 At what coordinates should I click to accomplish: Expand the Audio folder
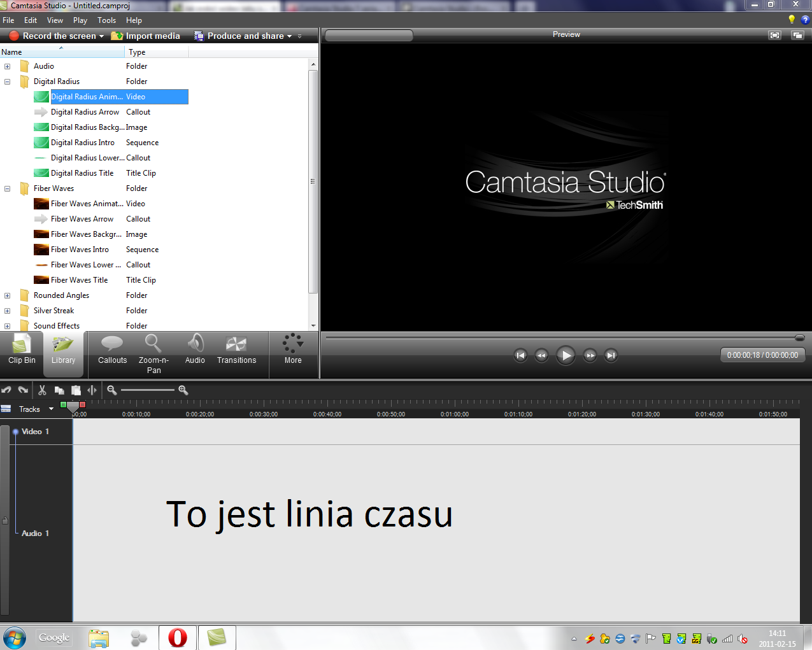[x=8, y=66]
